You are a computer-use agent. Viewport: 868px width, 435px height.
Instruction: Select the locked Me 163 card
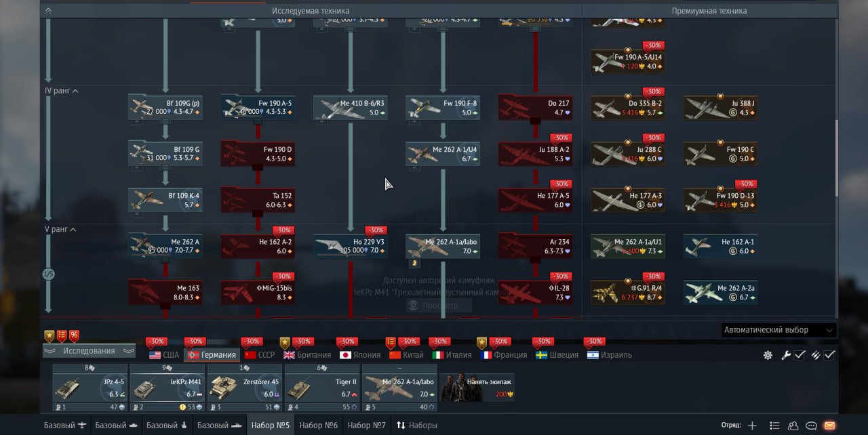(165, 292)
